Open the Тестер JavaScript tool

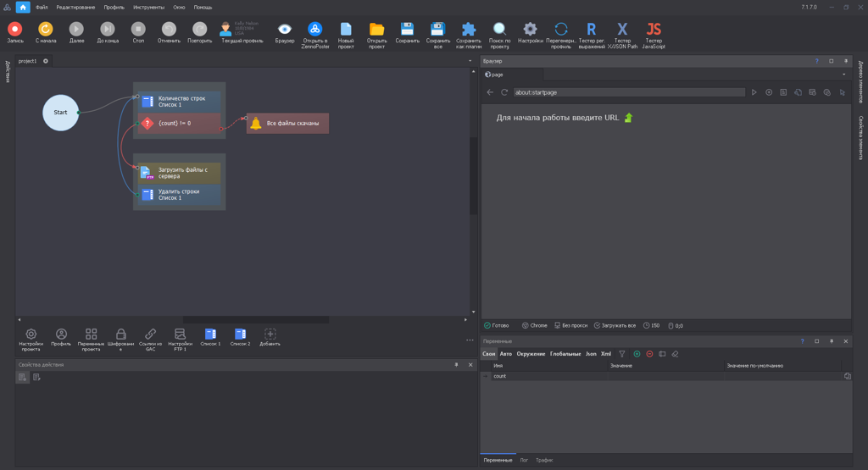[x=653, y=30]
